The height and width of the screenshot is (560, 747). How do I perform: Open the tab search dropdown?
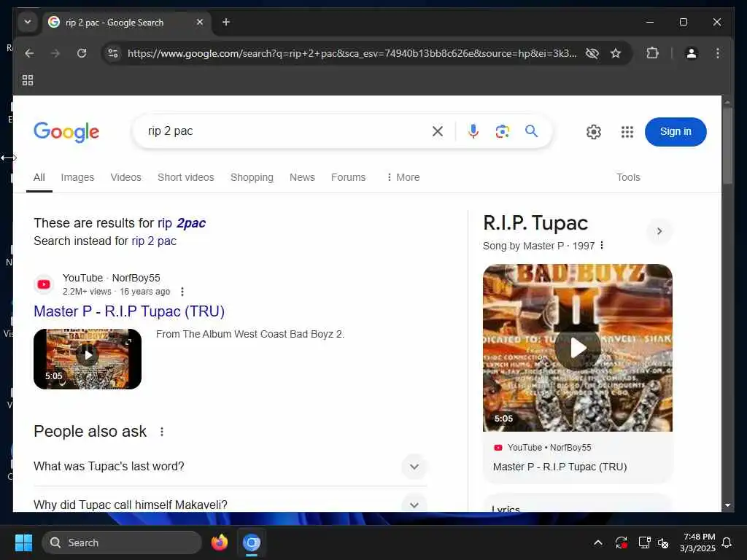pyautogui.click(x=28, y=22)
